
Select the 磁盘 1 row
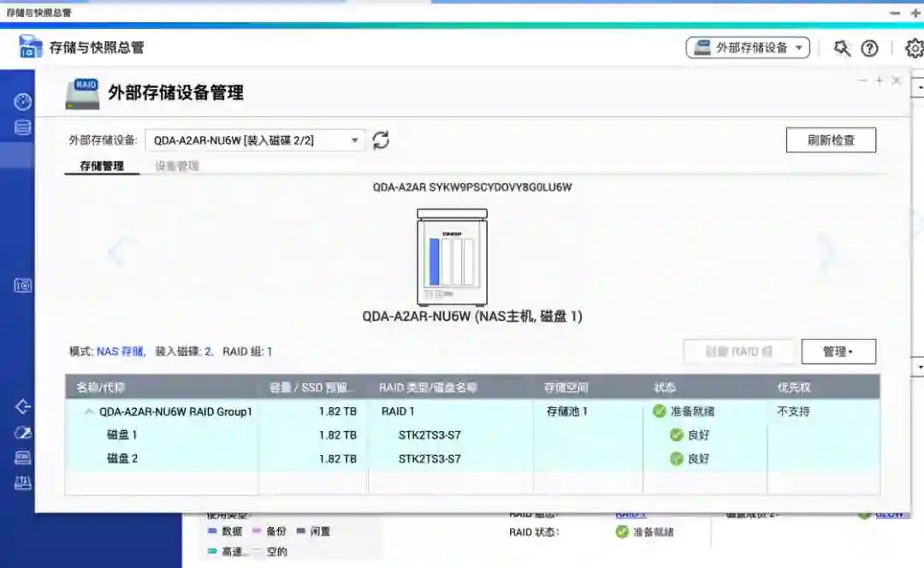tap(472, 435)
